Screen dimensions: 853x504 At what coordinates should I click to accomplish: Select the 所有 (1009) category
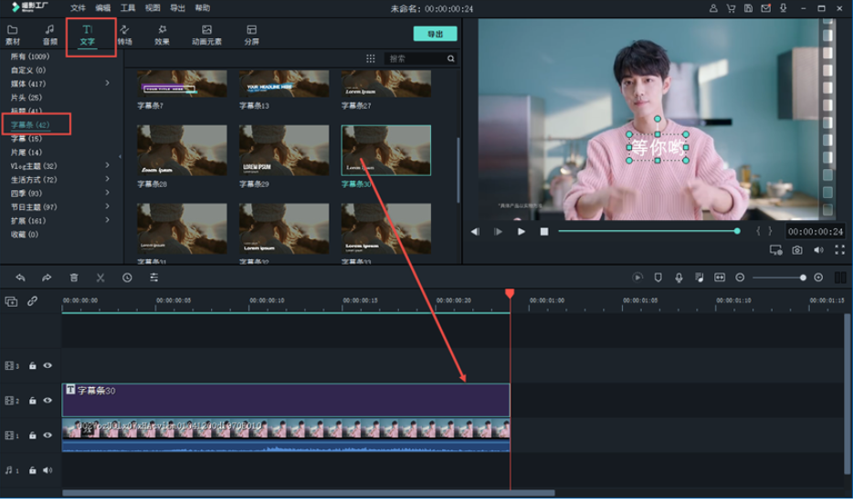(x=30, y=57)
